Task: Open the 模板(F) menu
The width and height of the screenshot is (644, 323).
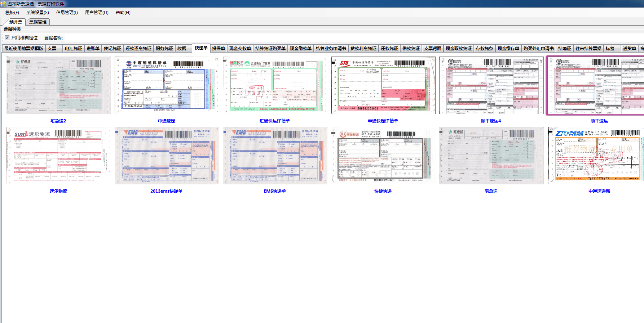Action: coord(12,13)
